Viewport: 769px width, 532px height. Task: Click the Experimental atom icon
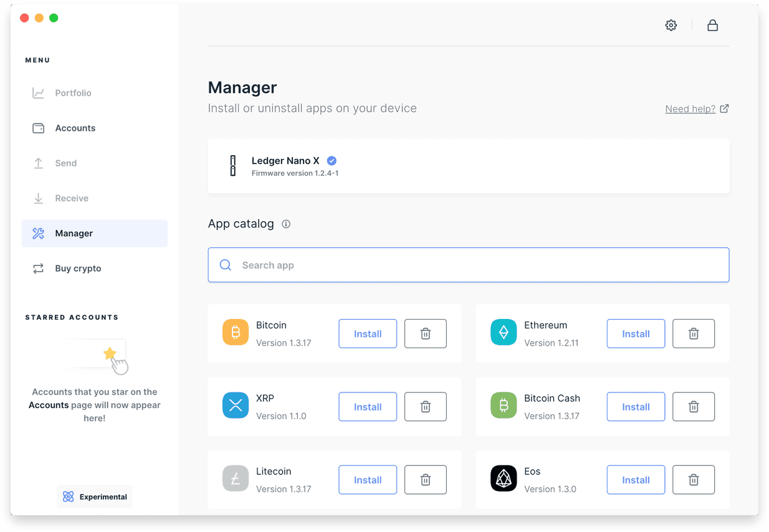coord(69,496)
